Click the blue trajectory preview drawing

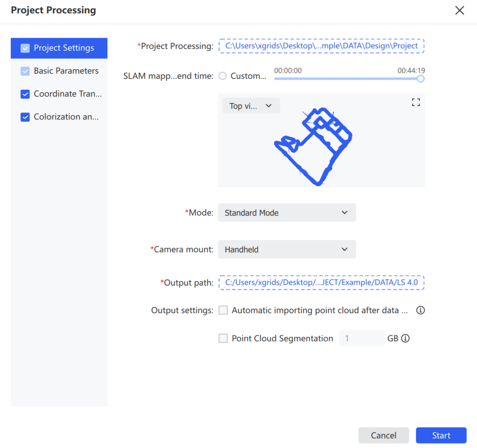tap(314, 147)
